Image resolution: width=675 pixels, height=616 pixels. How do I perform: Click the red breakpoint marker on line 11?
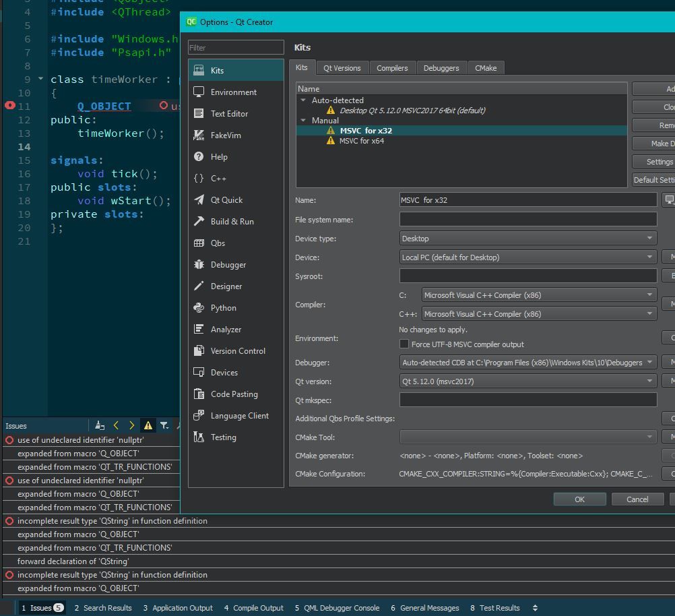tap(9, 106)
